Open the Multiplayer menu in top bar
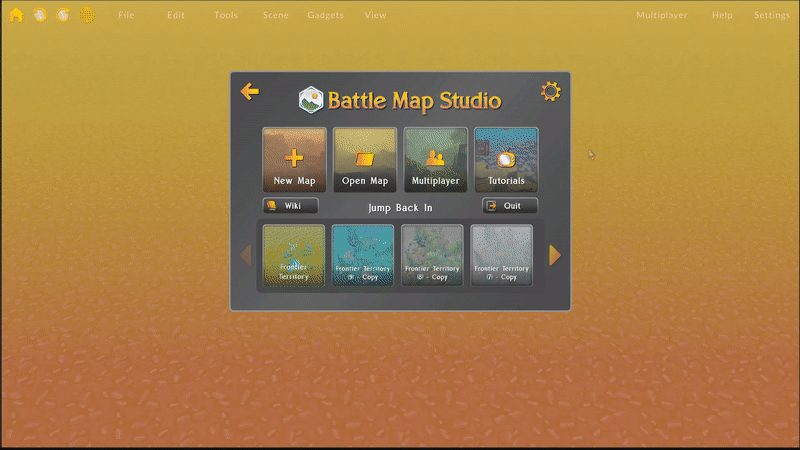 662,15
